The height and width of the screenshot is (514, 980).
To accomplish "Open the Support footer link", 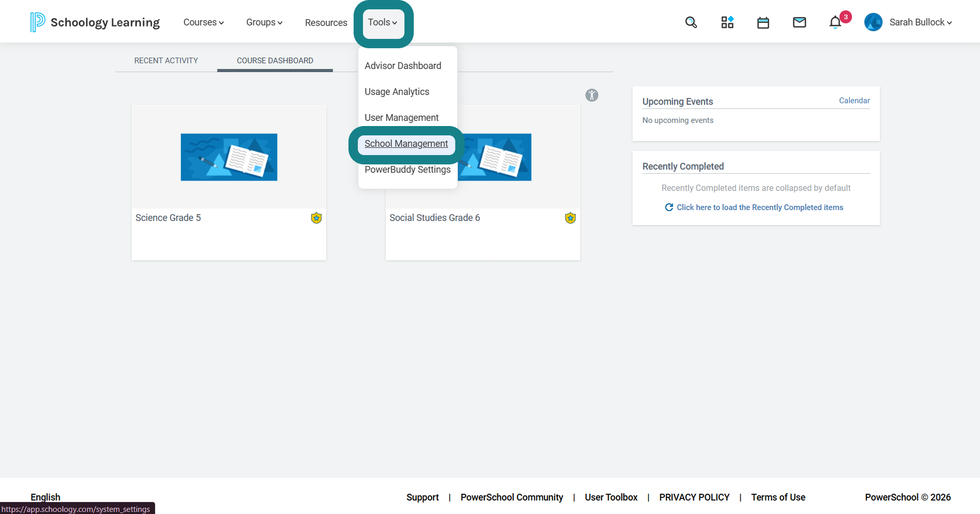I will tap(423, 497).
